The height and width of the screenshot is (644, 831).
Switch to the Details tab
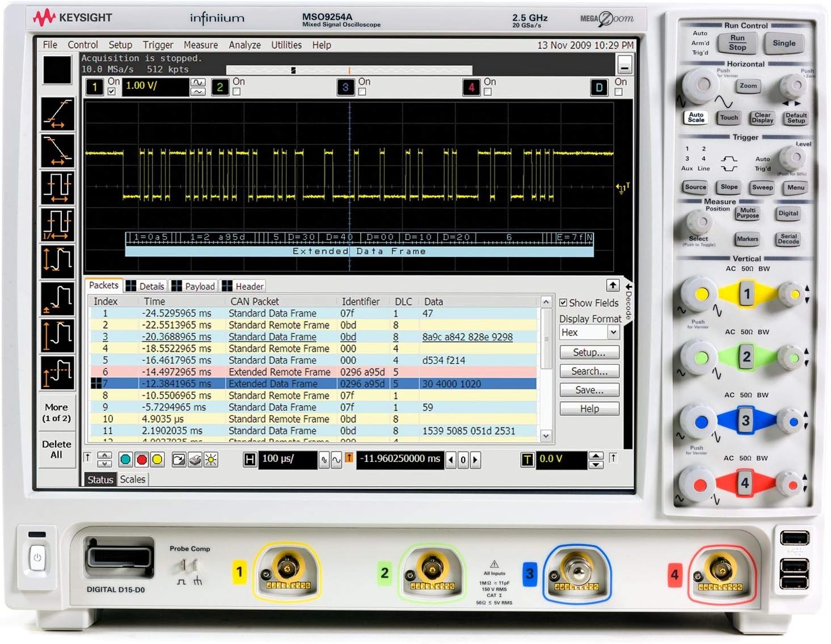(145, 287)
